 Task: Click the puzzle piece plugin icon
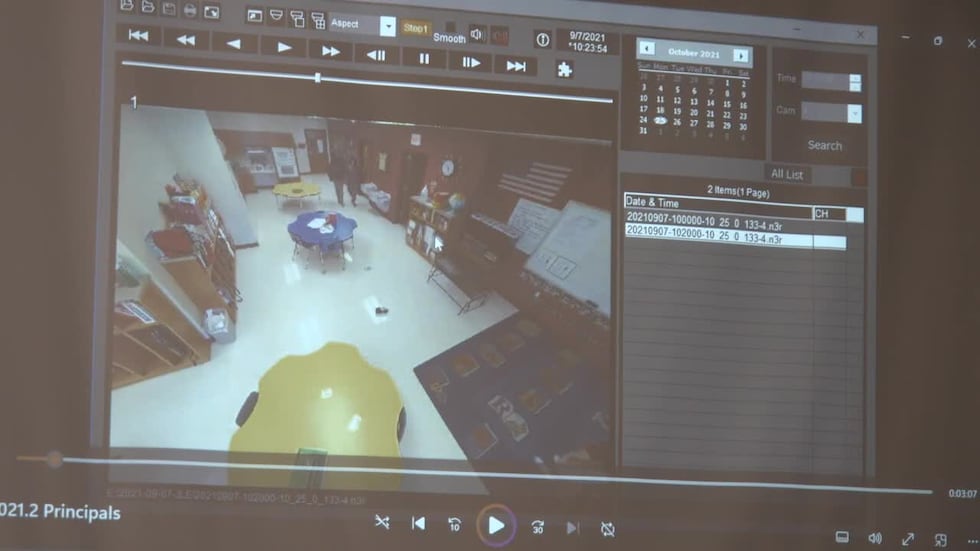point(565,70)
